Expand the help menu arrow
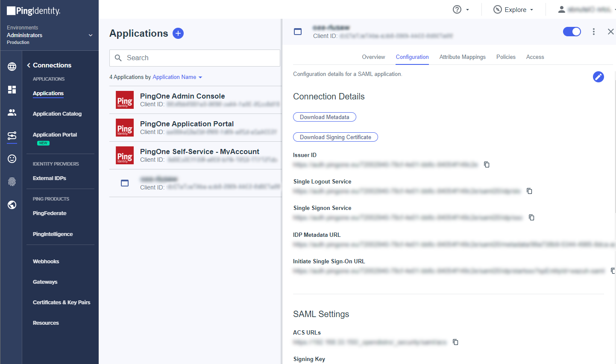 coord(467,10)
